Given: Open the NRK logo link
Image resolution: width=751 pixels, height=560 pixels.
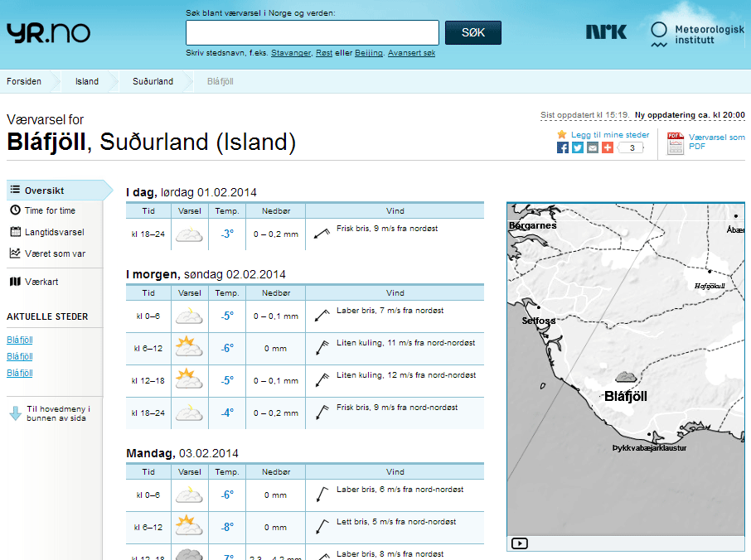Looking at the screenshot, I should pos(606,32).
